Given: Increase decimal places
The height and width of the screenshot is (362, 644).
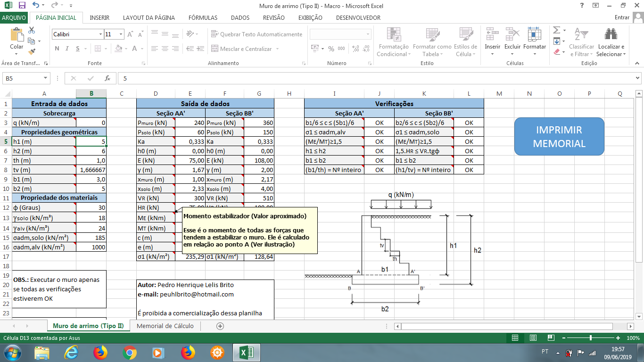Looking at the screenshot, I should tap(355, 49).
